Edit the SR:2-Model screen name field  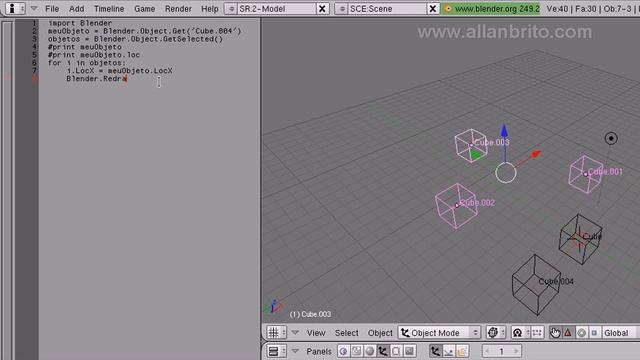(x=276, y=9)
